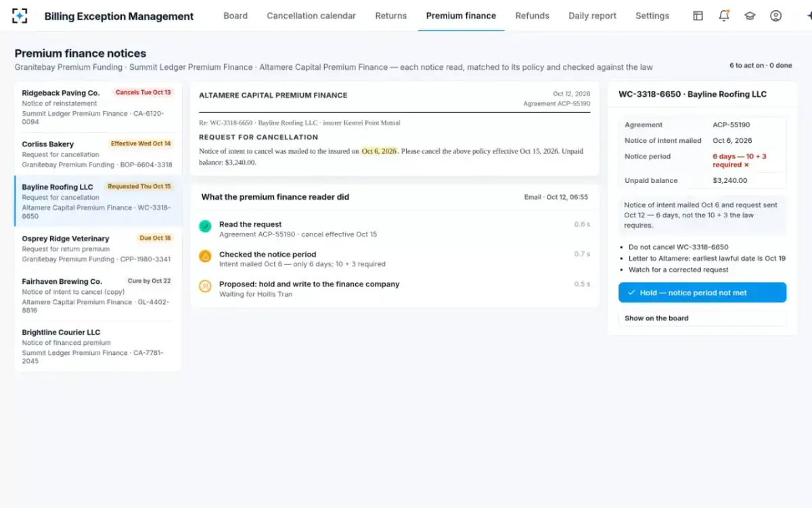The image size is (812, 508).
Task: Click the Show on the board button
Action: click(x=702, y=318)
